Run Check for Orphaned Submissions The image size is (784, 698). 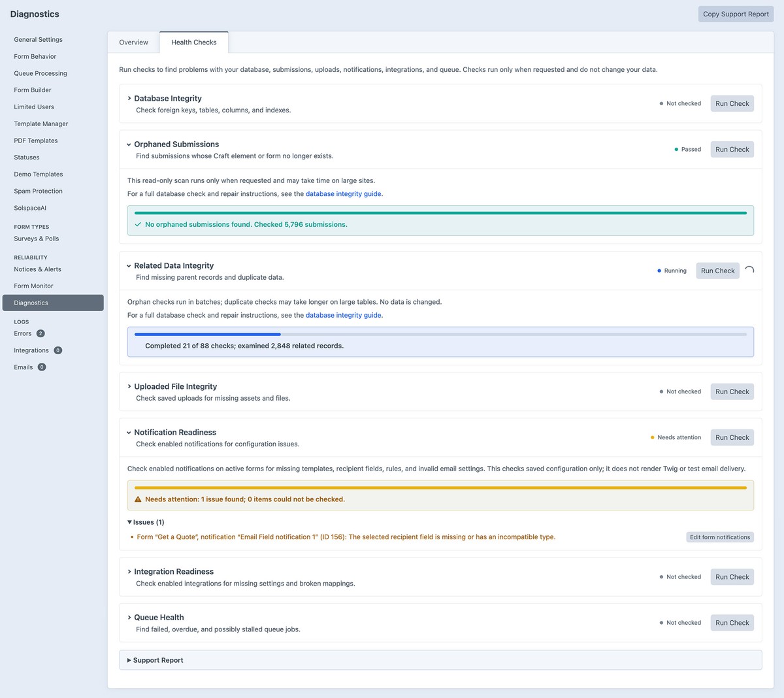(732, 150)
